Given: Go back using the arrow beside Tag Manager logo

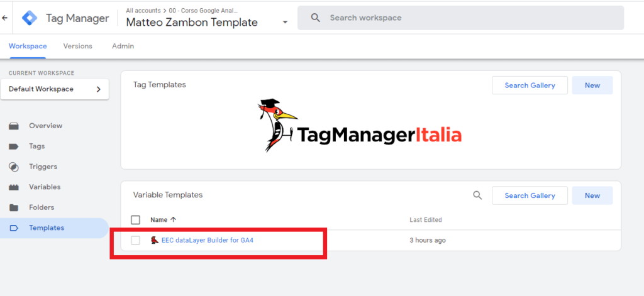Looking at the screenshot, I should [x=4, y=18].
